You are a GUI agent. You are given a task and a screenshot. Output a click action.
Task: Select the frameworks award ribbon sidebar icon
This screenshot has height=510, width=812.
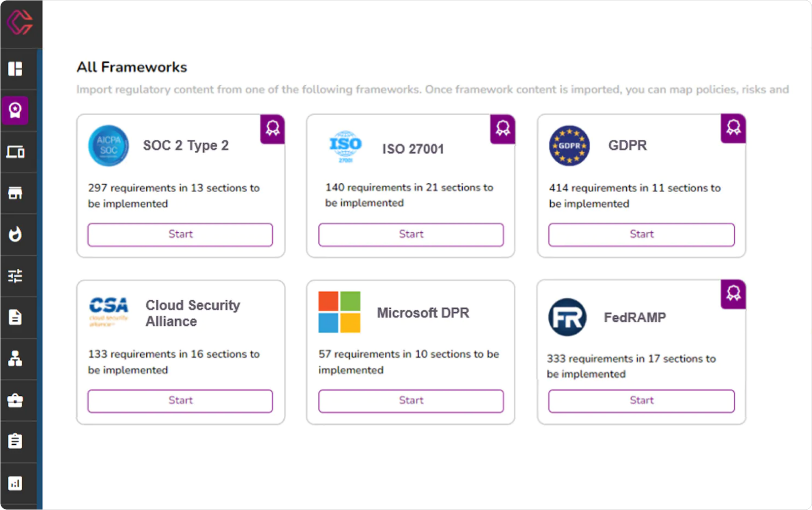15,110
